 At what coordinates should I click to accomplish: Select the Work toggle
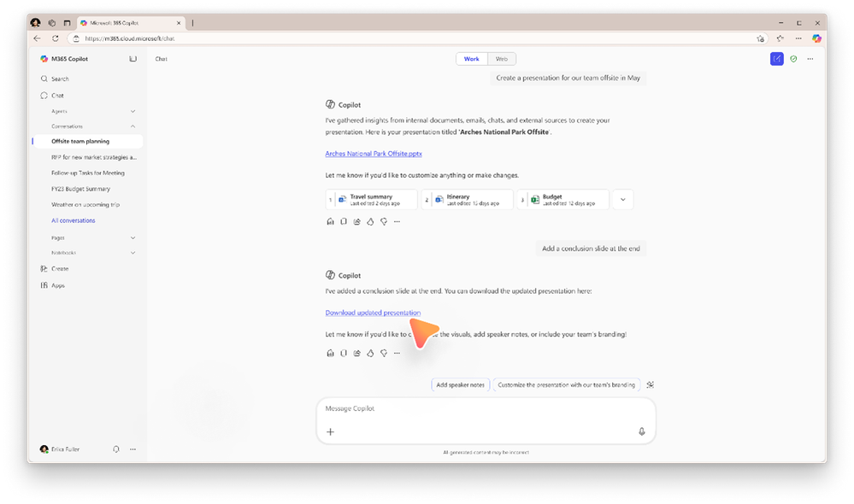(x=472, y=59)
